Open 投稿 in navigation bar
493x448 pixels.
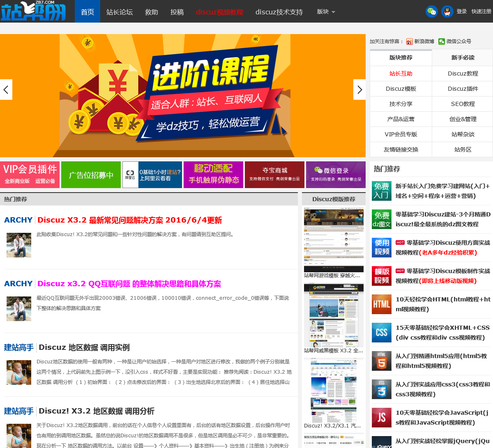177,12
